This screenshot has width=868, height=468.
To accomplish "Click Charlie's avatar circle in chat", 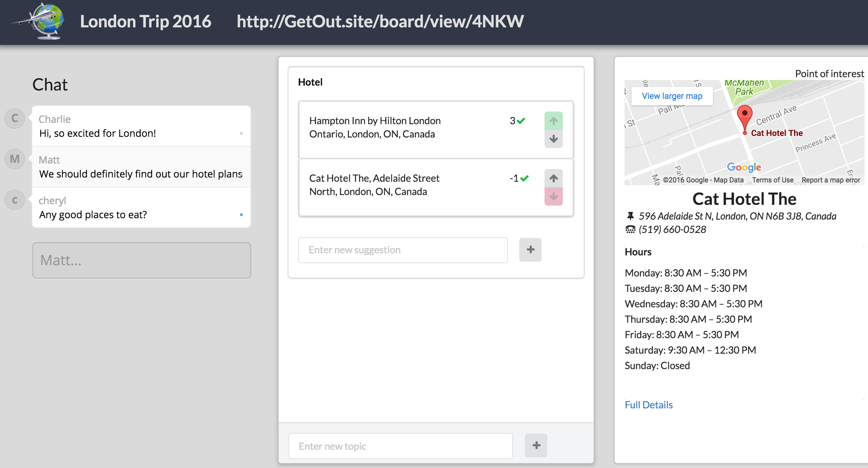I will pyautogui.click(x=15, y=118).
